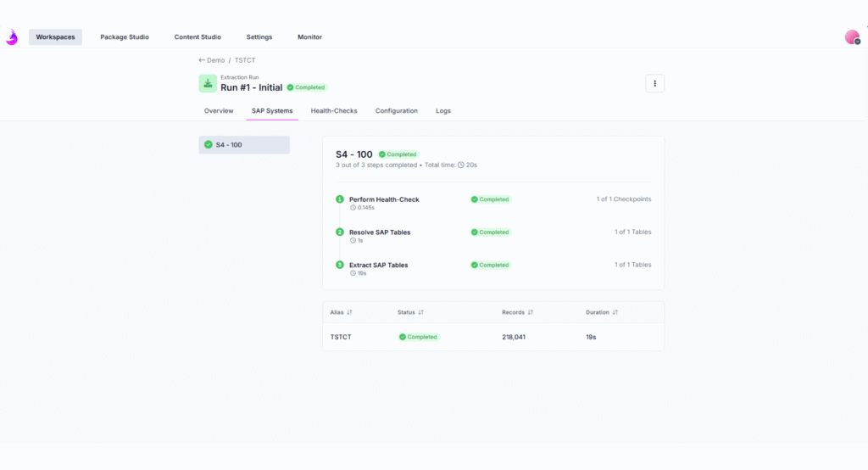Click the Completed status in the TSTCT row
Screen dimensions: 868x470
click(419, 337)
